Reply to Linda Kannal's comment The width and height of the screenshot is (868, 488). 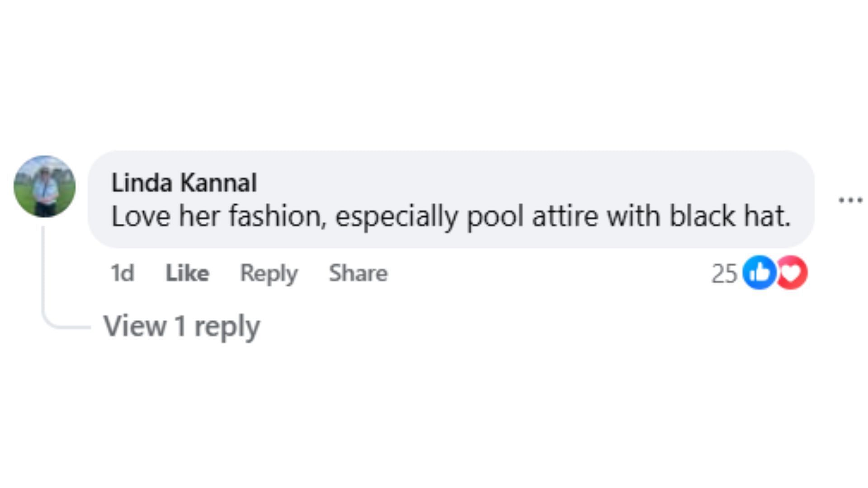click(x=269, y=273)
